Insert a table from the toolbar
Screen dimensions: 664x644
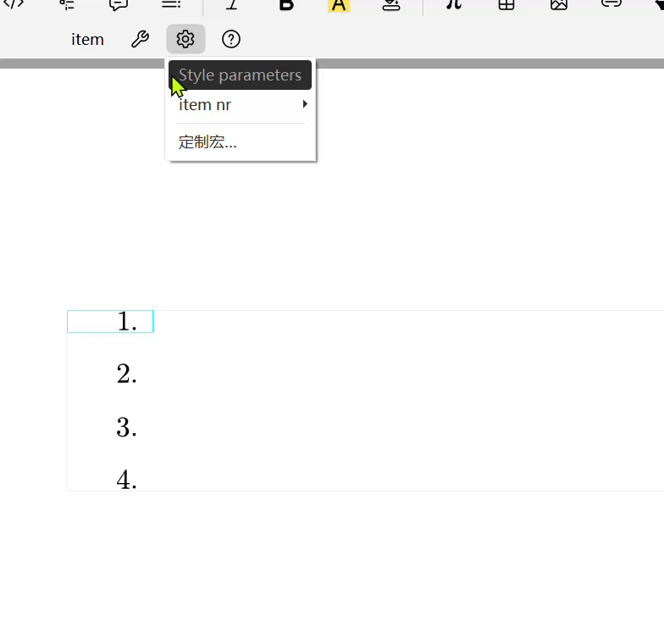(506, 5)
